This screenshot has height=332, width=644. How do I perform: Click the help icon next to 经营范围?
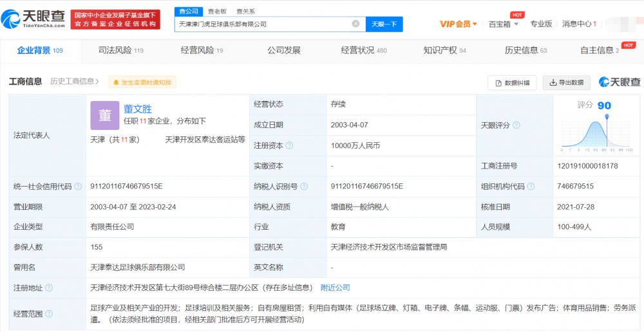pyautogui.click(x=49, y=314)
